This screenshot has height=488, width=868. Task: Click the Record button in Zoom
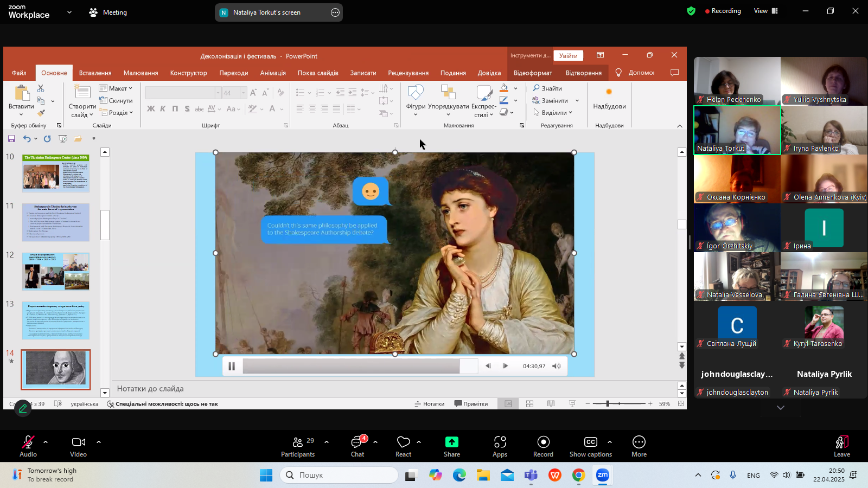coord(543,442)
